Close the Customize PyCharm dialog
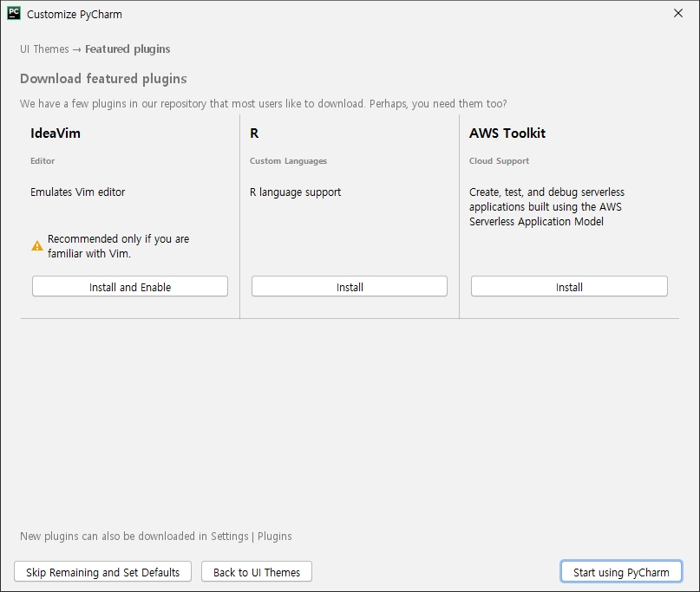Screen dimensions: 700x592 [x=677, y=13]
